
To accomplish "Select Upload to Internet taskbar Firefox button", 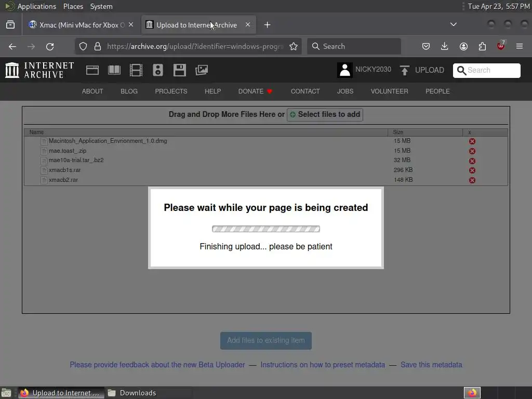I will point(61,393).
